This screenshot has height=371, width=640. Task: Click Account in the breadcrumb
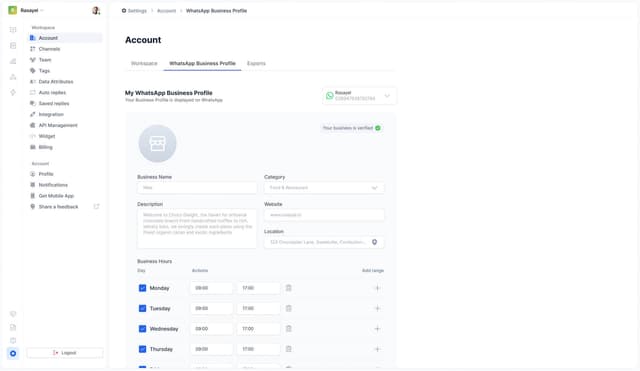click(167, 11)
